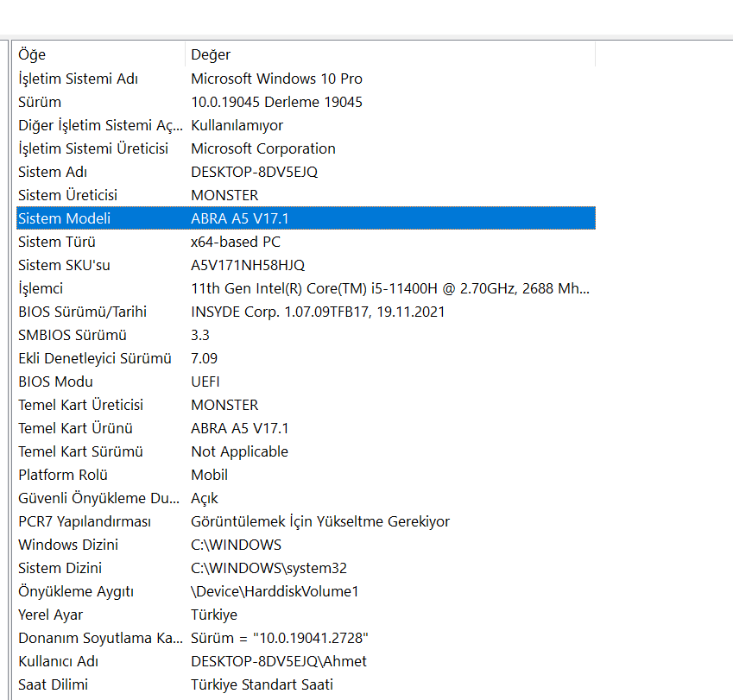
Task: Click MONSTER in Temel Kart Üreticisi row
Action: (224, 405)
